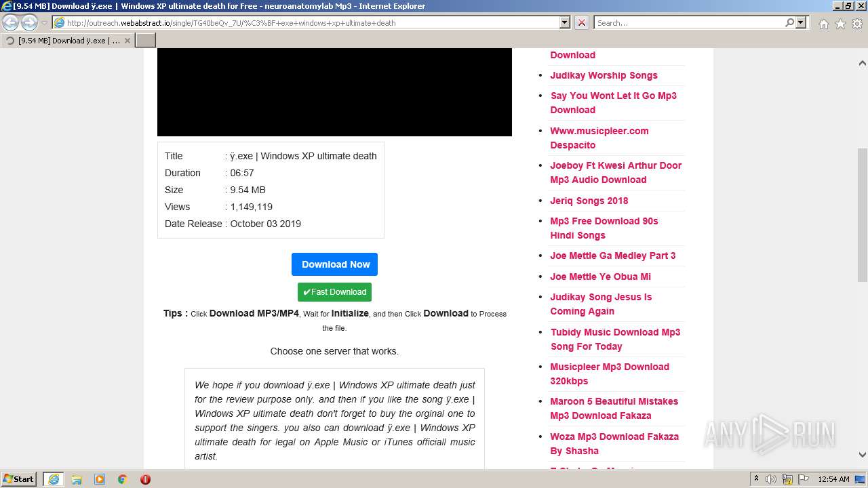Click the page scrollbar up arrow
Image resolution: width=868 pixels, height=488 pixels.
(862, 63)
